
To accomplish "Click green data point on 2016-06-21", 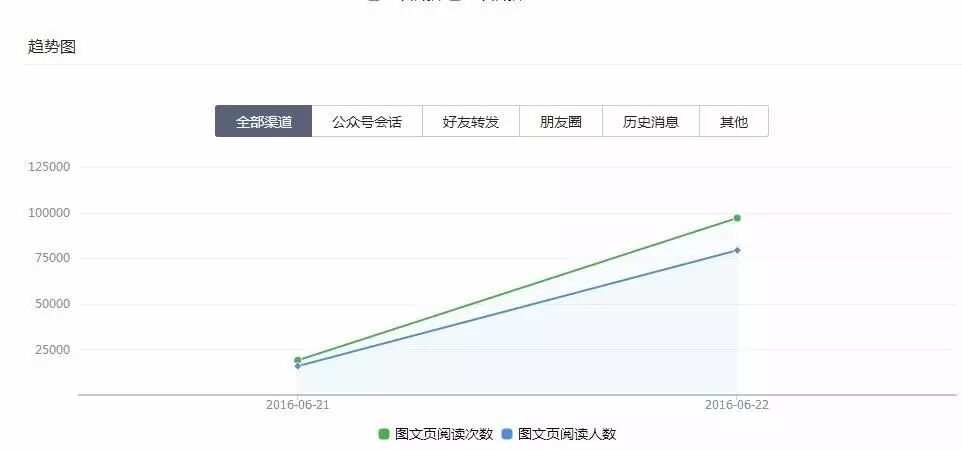I will (x=298, y=360).
